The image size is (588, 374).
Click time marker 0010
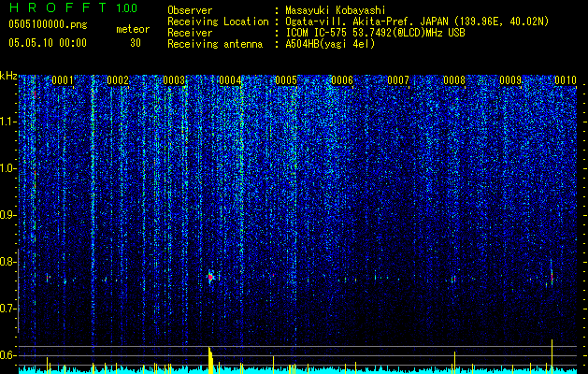[566, 80]
